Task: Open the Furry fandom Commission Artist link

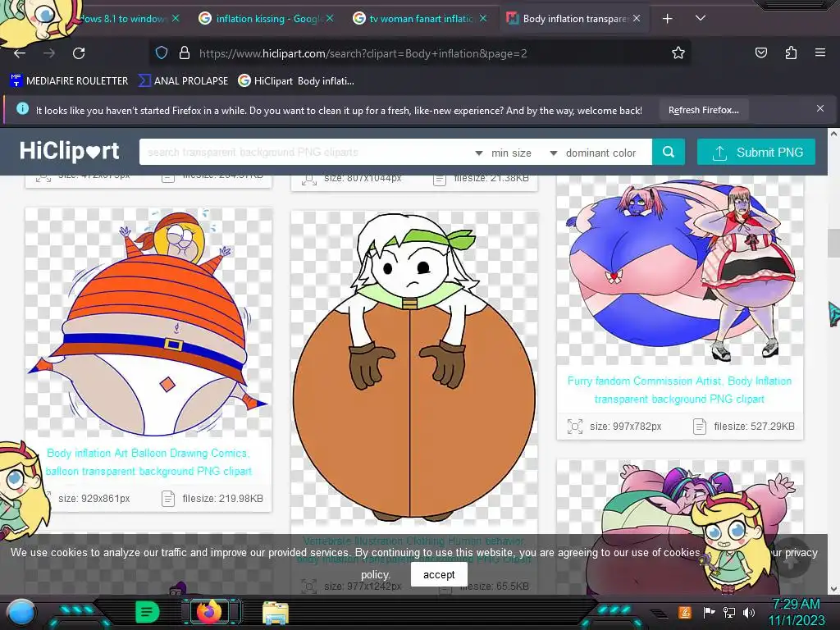Action: coord(679,390)
